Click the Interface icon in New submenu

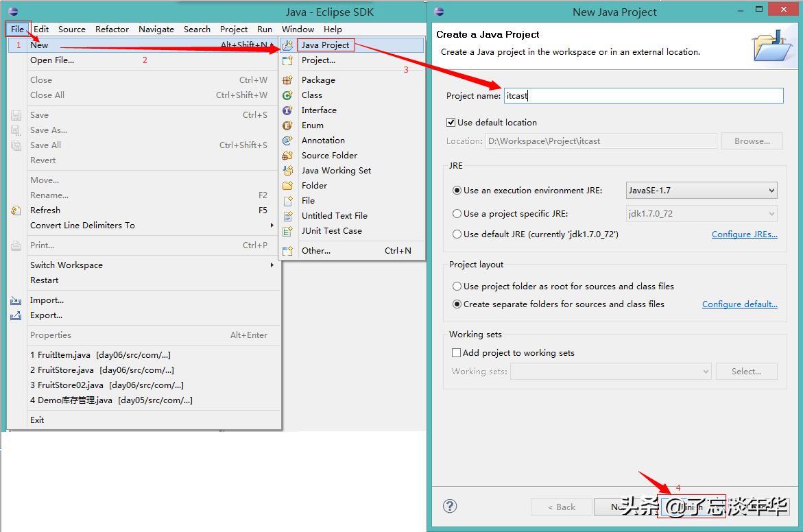click(x=288, y=110)
